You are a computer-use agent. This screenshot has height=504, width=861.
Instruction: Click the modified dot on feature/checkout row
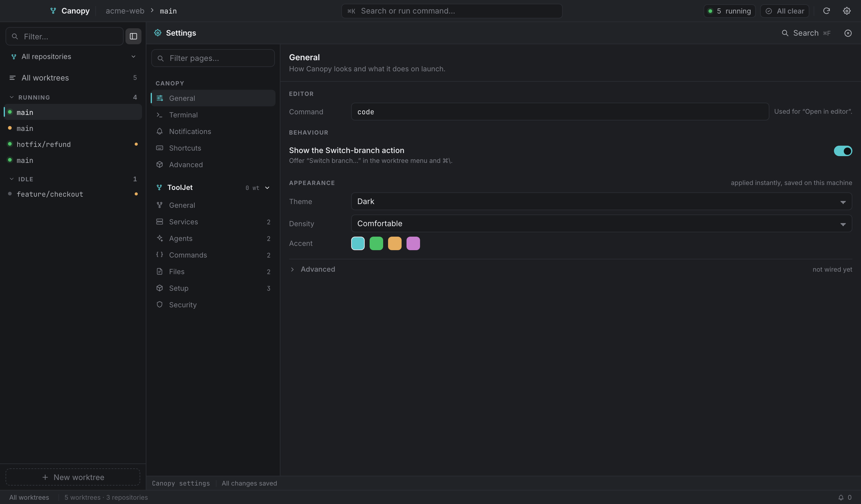[x=136, y=194]
